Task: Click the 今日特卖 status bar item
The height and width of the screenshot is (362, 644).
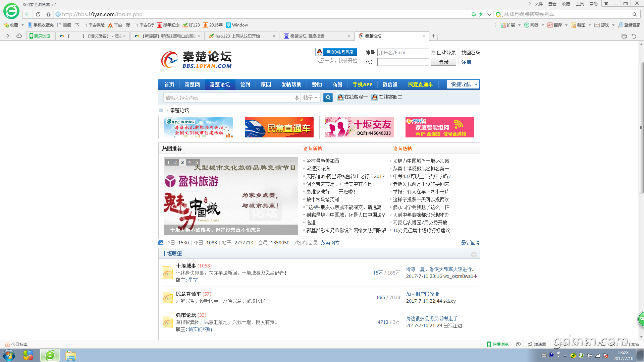Action: pyautogui.click(x=16, y=344)
